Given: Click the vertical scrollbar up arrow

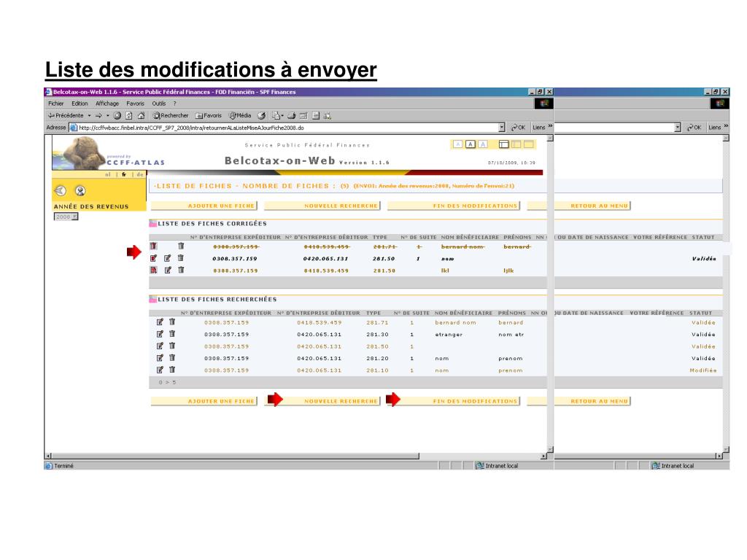Looking at the screenshot, I should point(550,138).
